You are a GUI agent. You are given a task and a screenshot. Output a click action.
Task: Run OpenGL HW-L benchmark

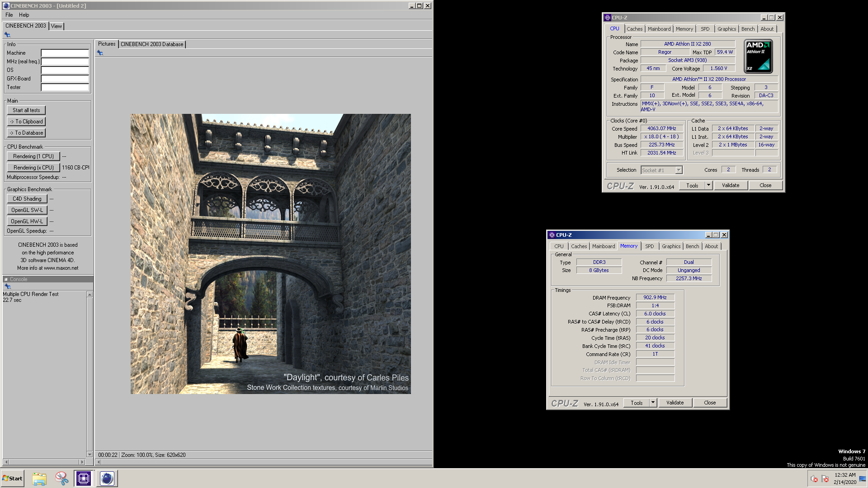[x=27, y=221]
